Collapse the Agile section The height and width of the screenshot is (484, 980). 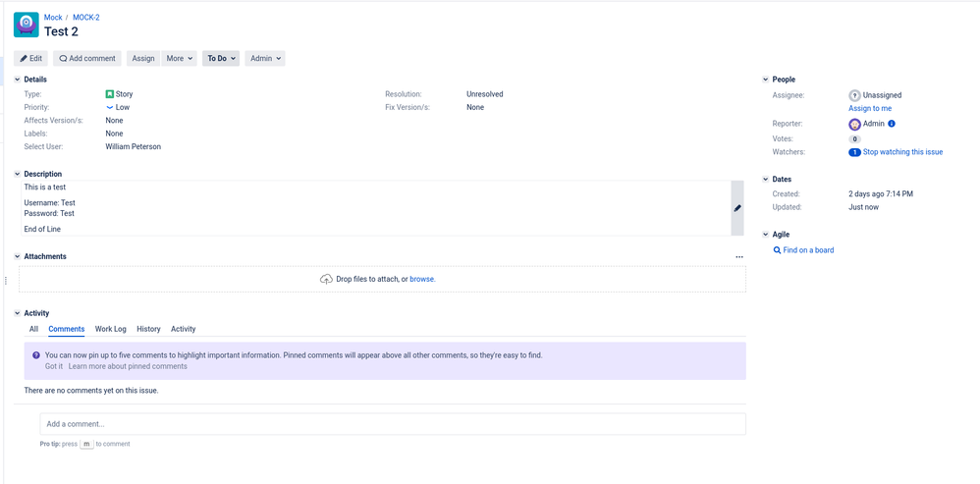[766, 235]
